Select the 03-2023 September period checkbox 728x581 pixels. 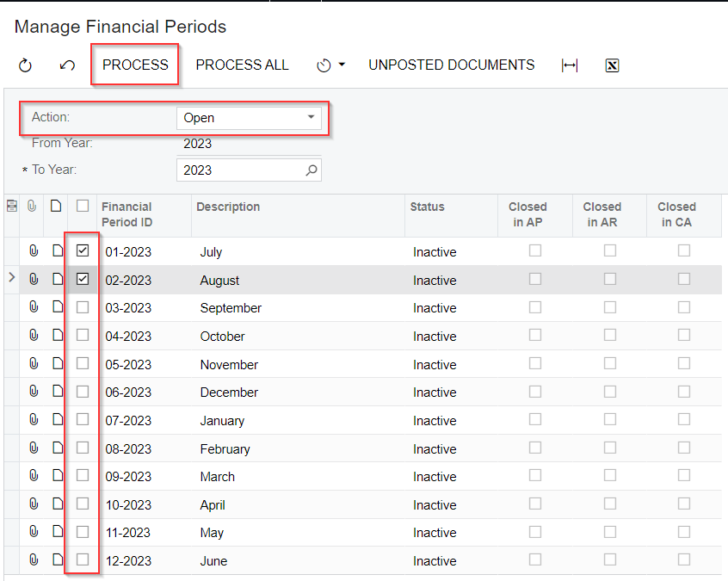83,307
